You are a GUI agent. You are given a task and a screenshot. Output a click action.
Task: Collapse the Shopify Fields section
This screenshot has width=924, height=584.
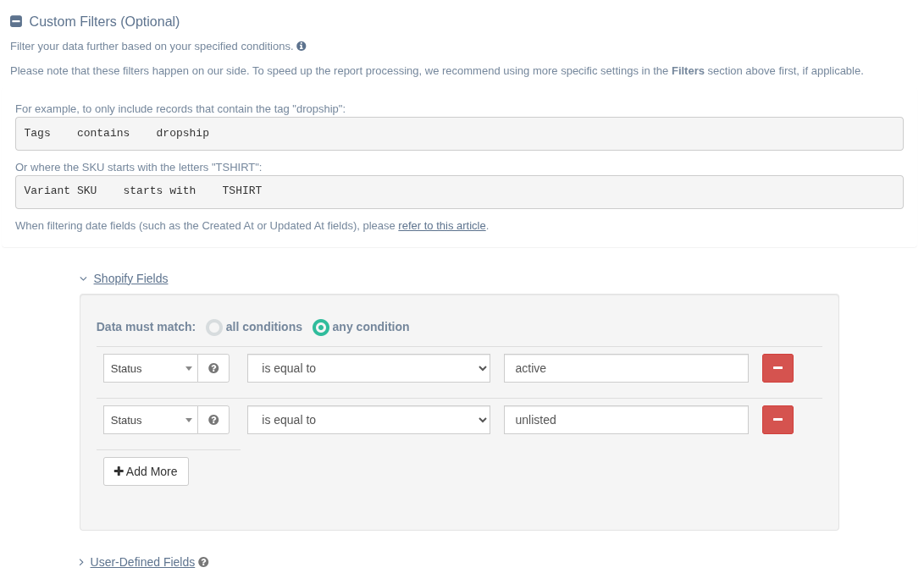click(x=130, y=278)
